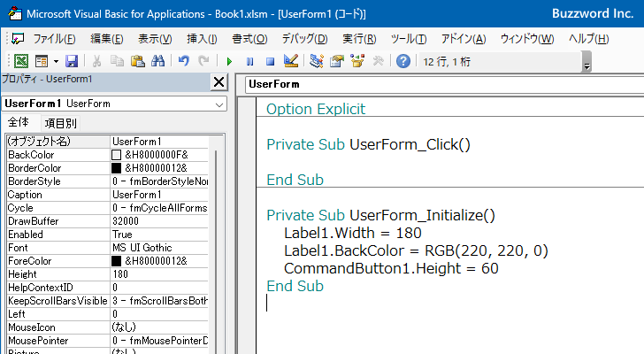Click the Copy icon in the toolbar
The height and width of the screenshot is (354, 644).
[x=117, y=61]
